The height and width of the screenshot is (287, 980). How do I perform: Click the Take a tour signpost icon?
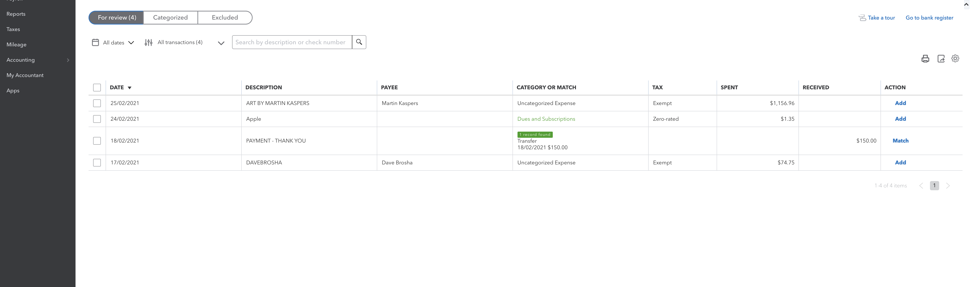(862, 18)
